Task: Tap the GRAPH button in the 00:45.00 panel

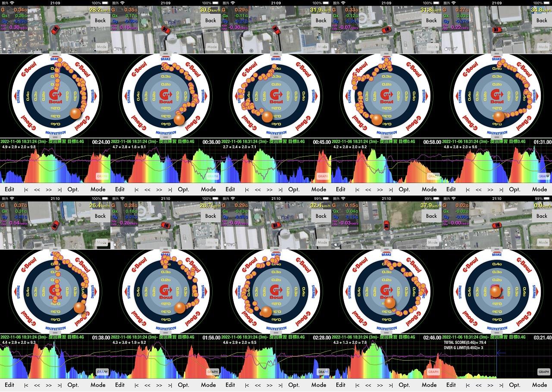Action: pyautogui.click(x=323, y=176)
